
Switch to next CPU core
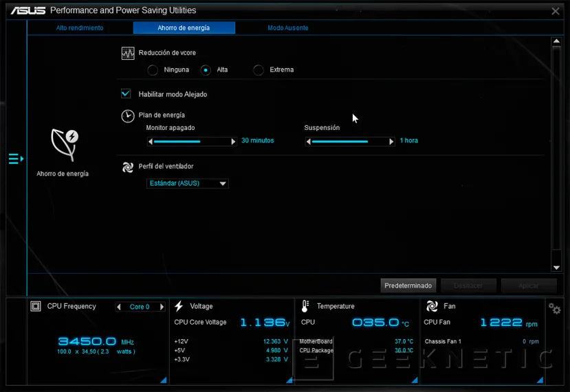(162, 307)
